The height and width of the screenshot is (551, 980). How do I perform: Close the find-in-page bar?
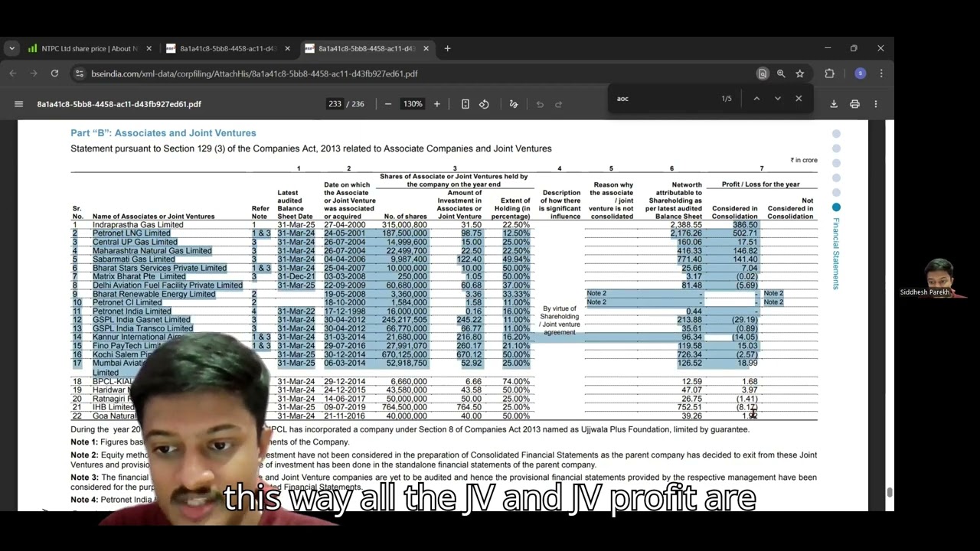point(799,99)
